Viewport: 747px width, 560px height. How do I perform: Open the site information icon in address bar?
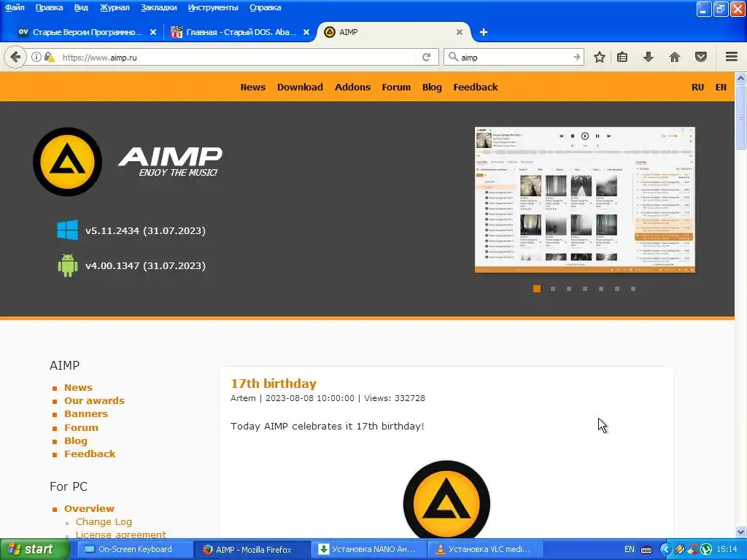36,57
